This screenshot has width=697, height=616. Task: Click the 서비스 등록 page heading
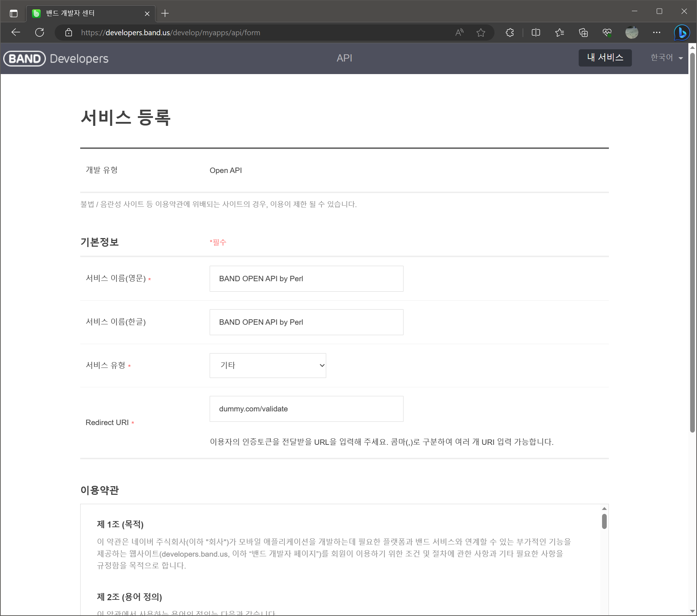[126, 118]
